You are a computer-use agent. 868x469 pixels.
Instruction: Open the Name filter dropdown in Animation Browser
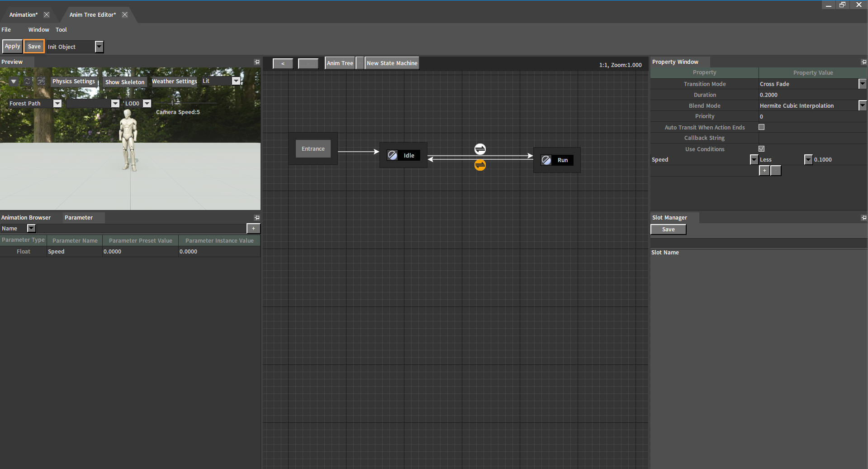click(x=31, y=229)
